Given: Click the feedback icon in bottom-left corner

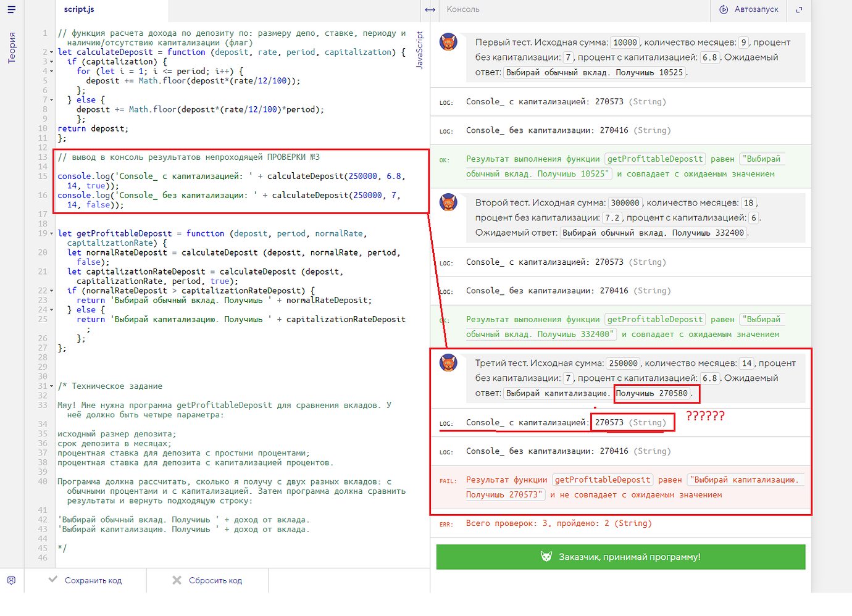Looking at the screenshot, I should pyautogui.click(x=11, y=580).
